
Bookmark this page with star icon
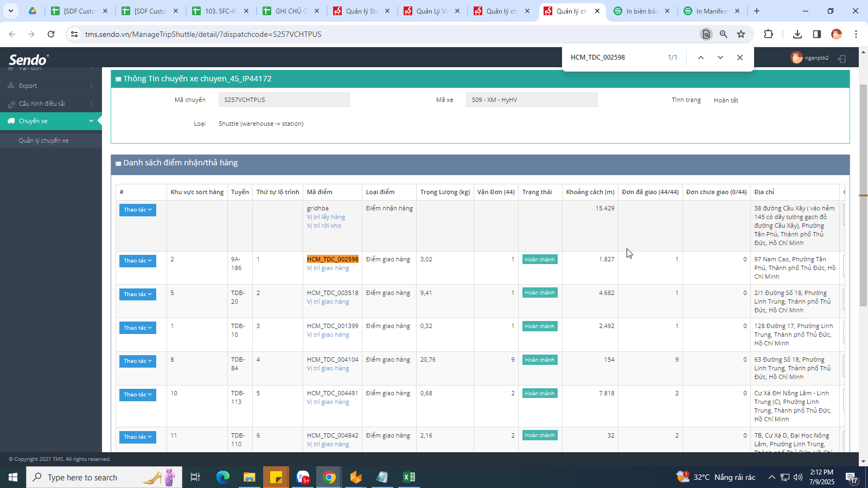coord(741,34)
